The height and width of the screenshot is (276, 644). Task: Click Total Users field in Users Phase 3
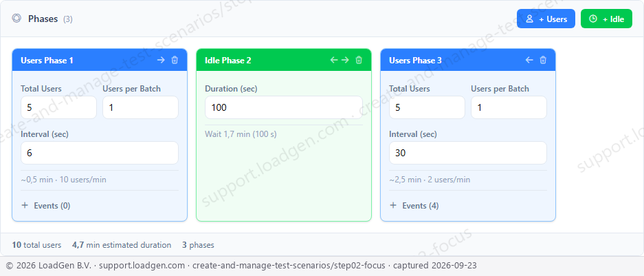coord(427,107)
